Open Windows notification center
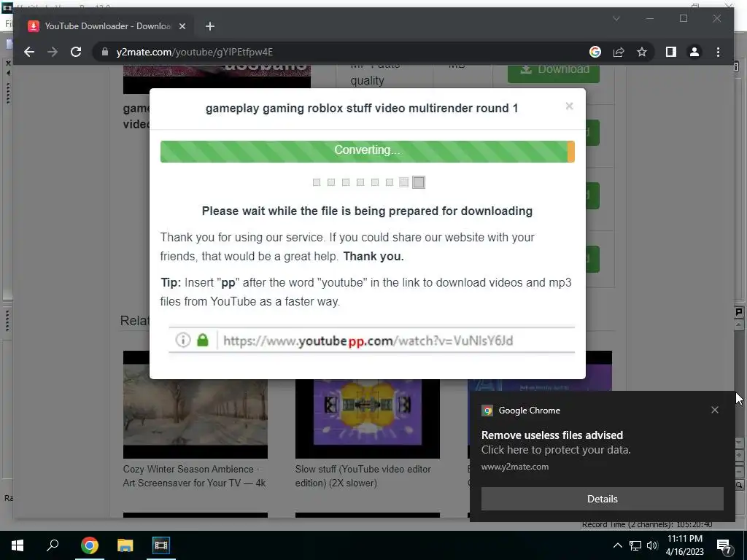The width and height of the screenshot is (747, 560). click(x=724, y=545)
